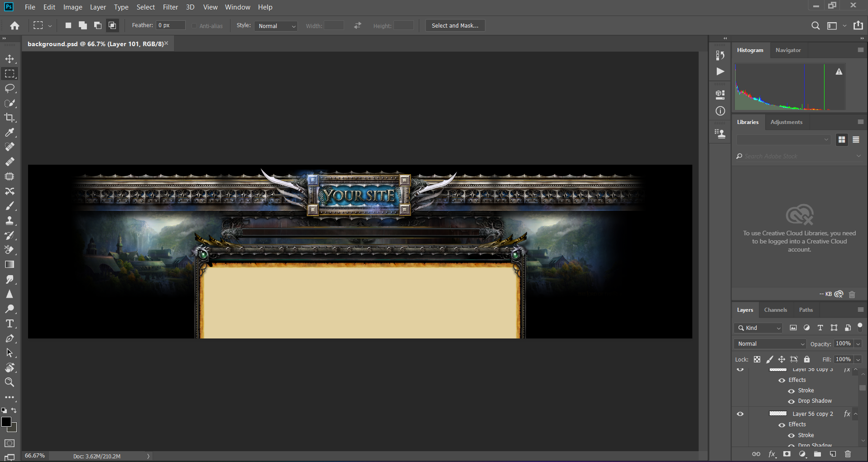868x462 pixels.
Task: Click the add layer mask icon
Action: click(x=787, y=454)
